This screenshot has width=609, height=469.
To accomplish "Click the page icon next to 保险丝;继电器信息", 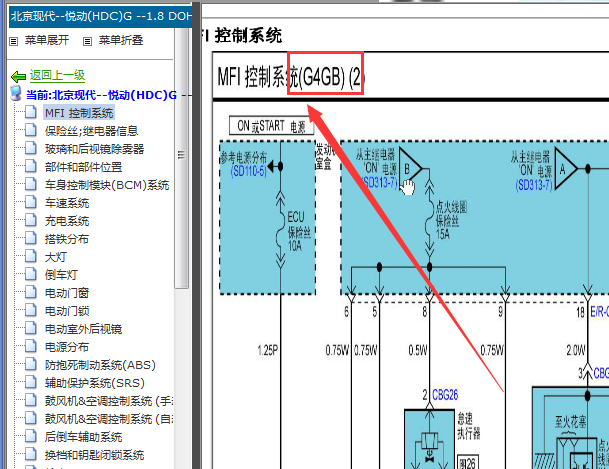I will pos(31,130).
